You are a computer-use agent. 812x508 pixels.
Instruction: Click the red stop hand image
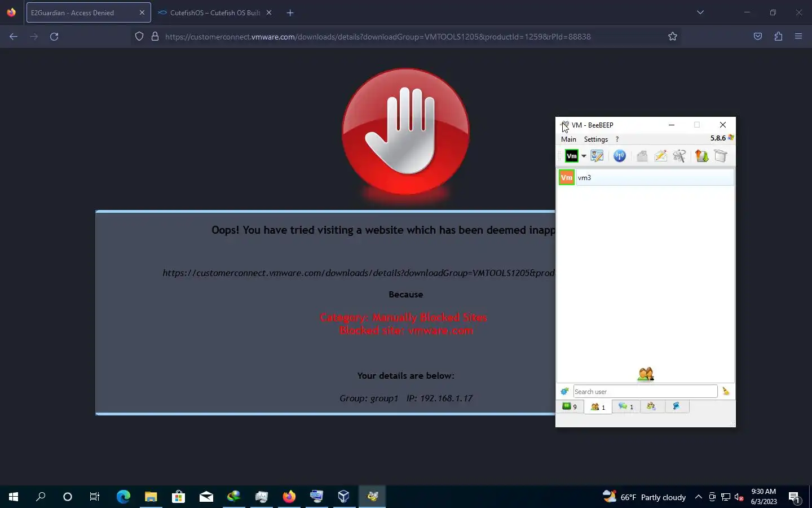(x=405, y=132)
